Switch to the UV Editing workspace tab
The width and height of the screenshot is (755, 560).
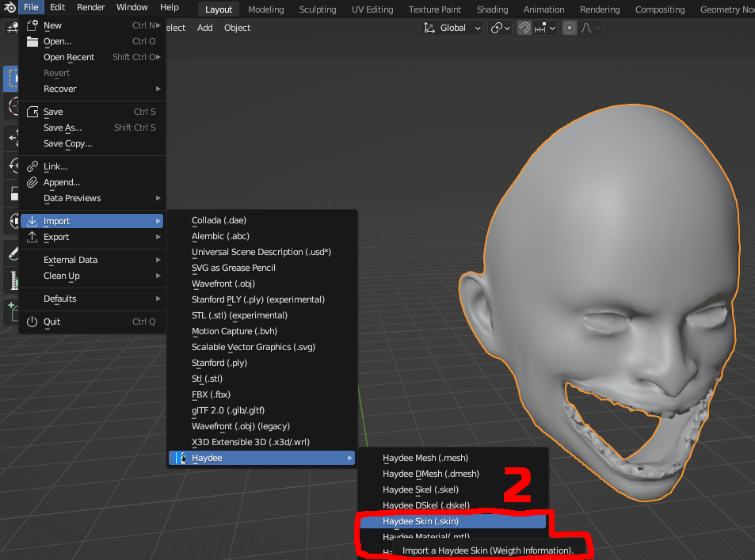coord(372,10)
